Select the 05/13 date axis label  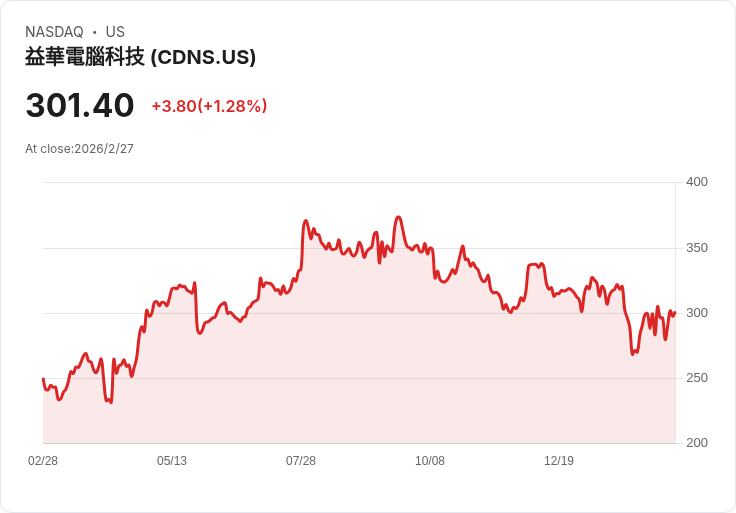click(172, 461)
